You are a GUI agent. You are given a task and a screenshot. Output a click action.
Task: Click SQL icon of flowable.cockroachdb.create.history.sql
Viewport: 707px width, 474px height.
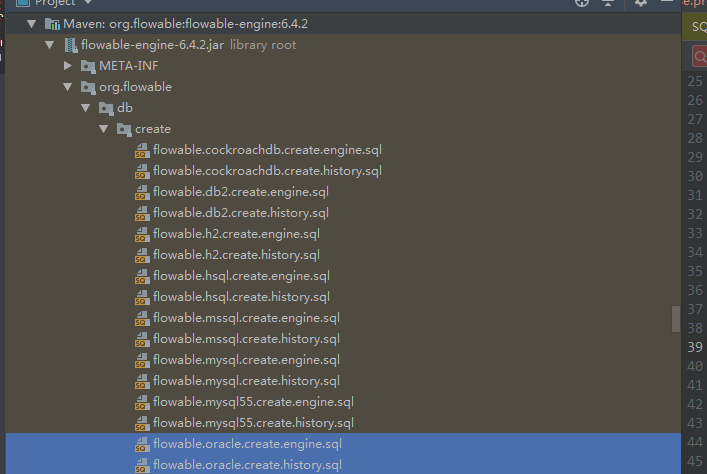pyautogui.click(x=142, y=172)
